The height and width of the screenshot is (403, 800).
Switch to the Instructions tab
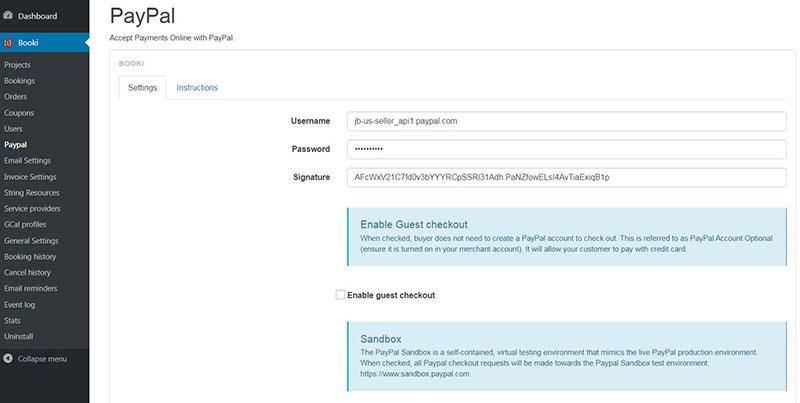(x=197, y=88)
